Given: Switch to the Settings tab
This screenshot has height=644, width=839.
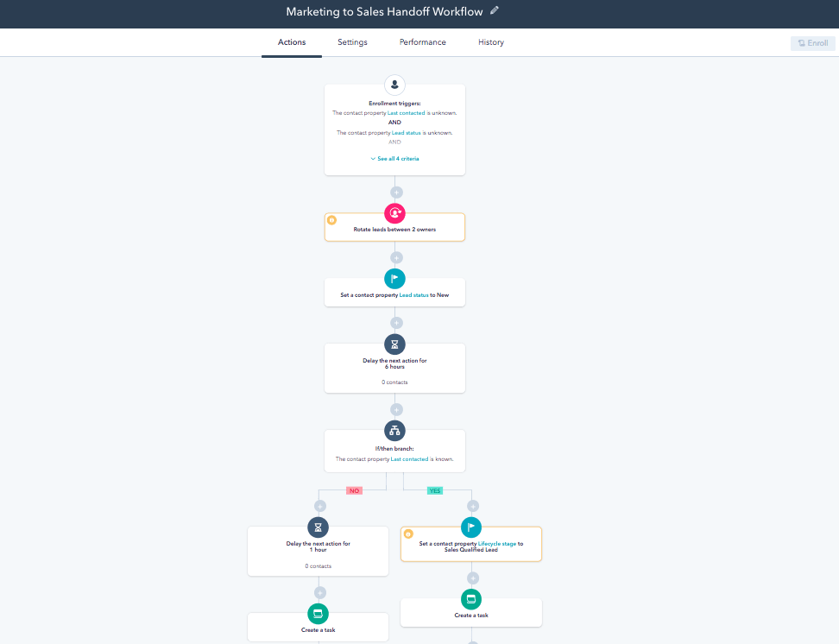Looking at the screenshot, I should point(352,41).
